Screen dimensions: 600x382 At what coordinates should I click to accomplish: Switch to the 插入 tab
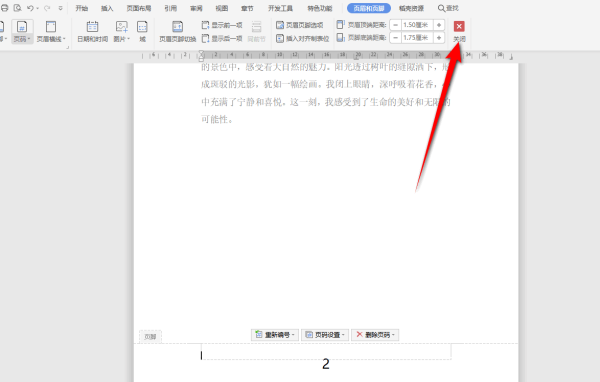pyautogui.click(x=107, y=8)
